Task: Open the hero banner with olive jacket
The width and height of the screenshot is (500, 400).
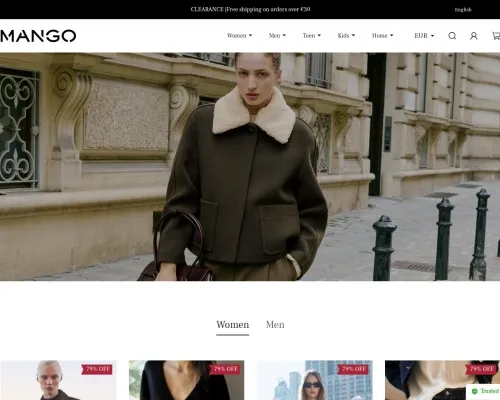Action: click(x=250, y=167)
